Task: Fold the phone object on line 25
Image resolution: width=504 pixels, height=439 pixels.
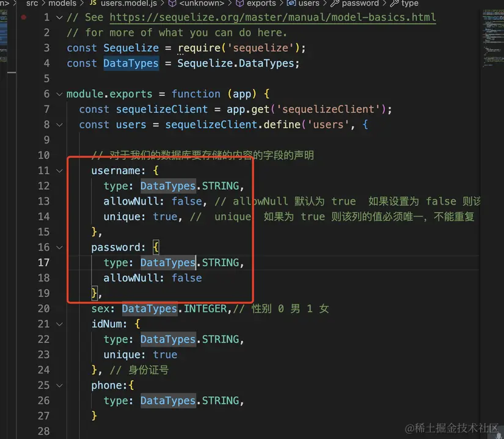Action: point(59,385)
